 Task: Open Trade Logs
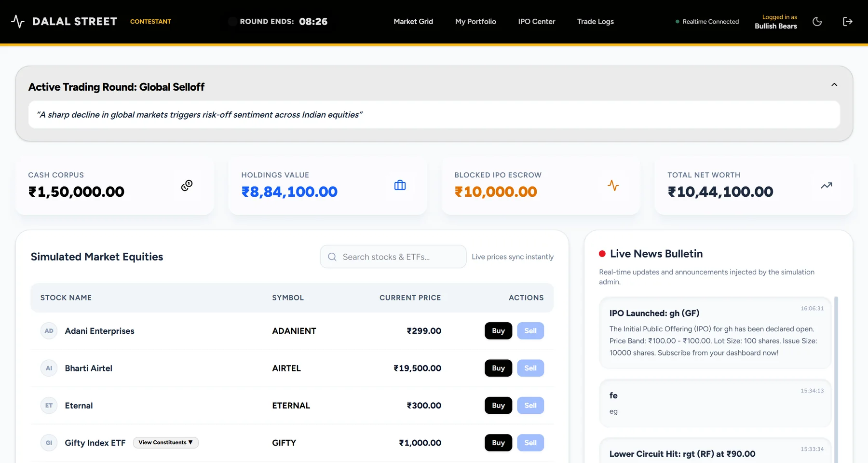click(596, 21)
